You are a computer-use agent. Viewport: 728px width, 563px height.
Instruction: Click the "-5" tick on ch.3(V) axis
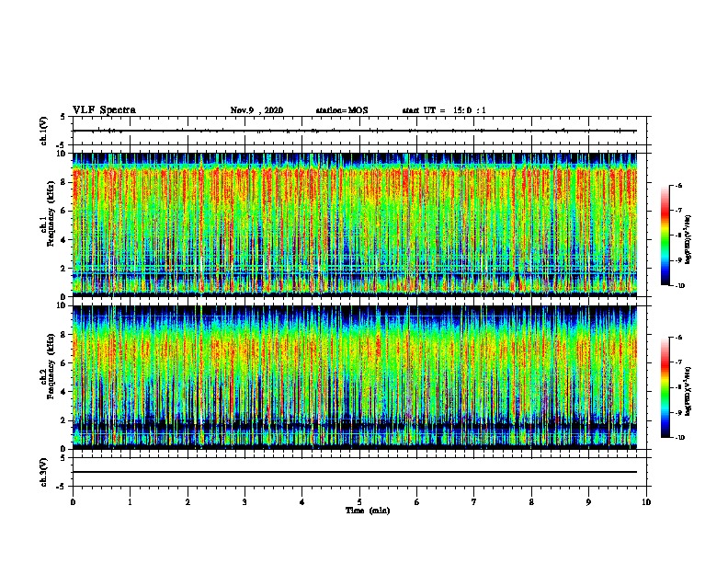[x=63, y=487]
